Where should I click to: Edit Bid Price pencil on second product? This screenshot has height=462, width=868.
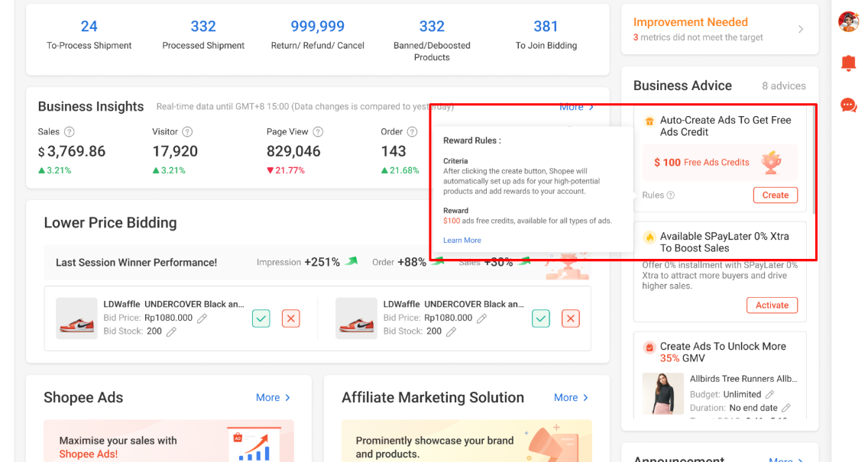click(x=481, y=318)
